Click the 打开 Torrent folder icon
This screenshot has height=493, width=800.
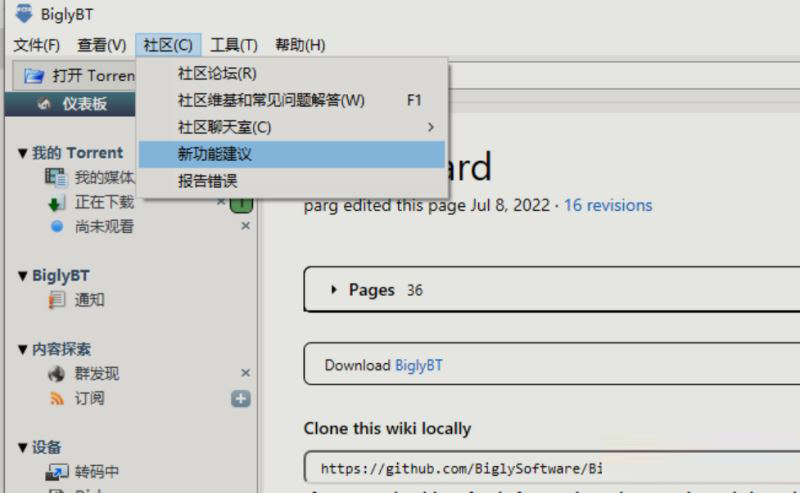[x=34, y=76]
